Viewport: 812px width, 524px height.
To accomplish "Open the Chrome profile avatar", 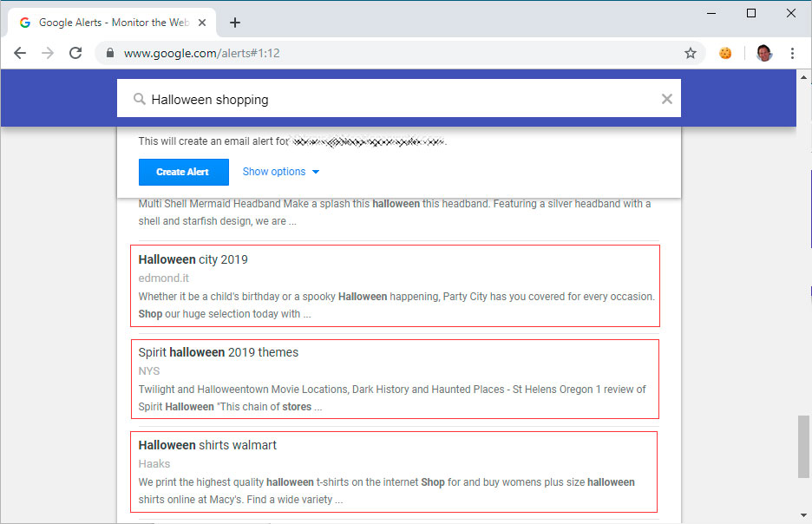I will coord(764,53).
